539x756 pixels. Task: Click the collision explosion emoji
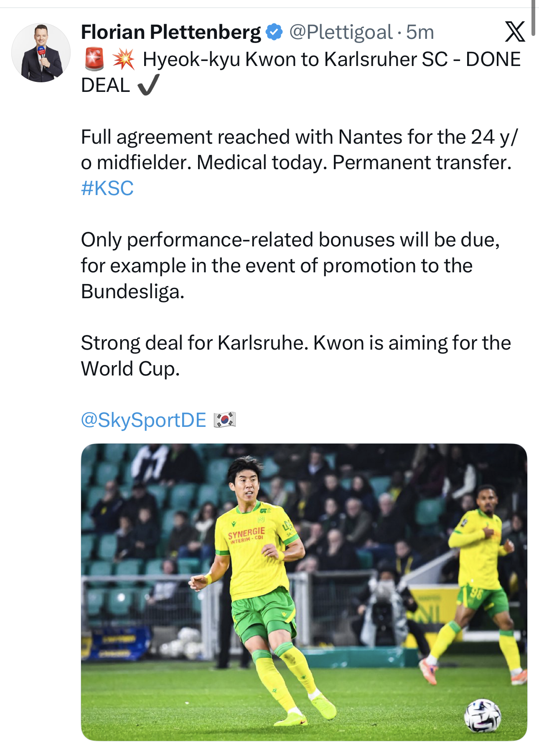point(123,59)
